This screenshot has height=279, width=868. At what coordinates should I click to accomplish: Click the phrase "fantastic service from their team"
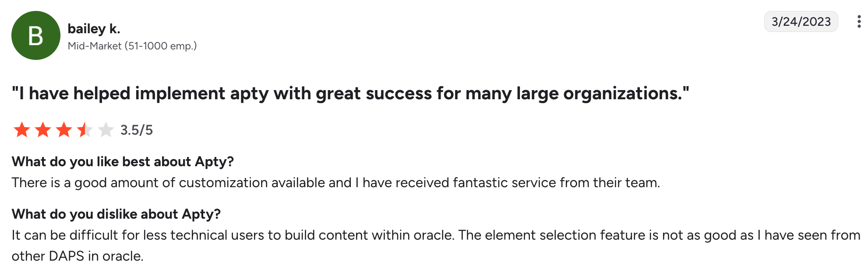click(555, 183)
